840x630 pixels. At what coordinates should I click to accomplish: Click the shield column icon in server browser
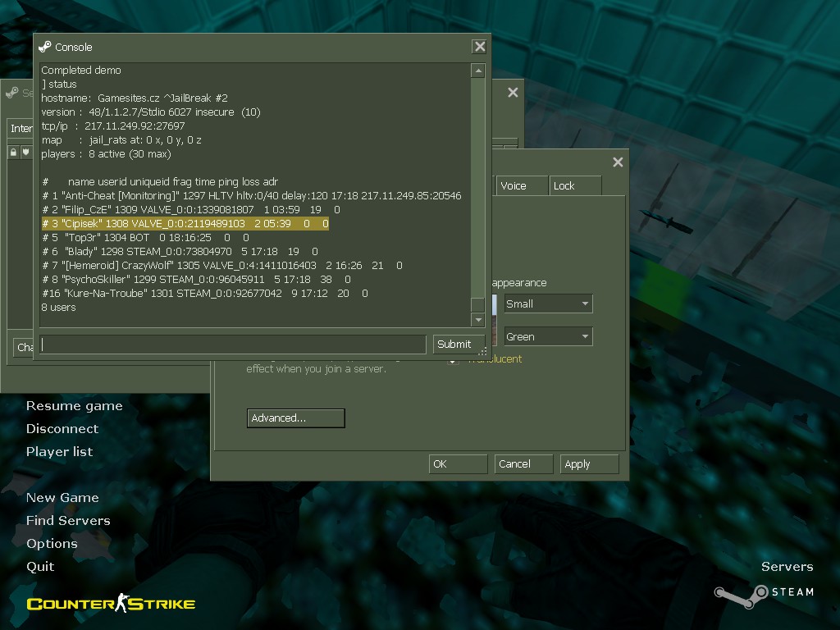pyautogui.click(x=25, y=153)
